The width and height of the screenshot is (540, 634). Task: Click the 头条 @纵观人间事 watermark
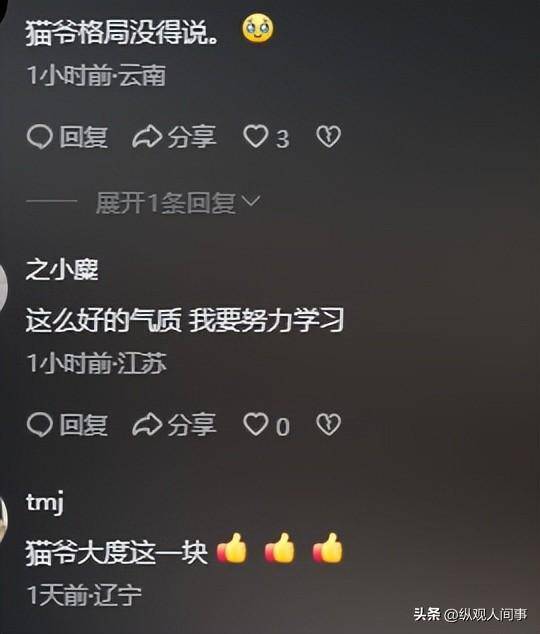tap(470, 614)
